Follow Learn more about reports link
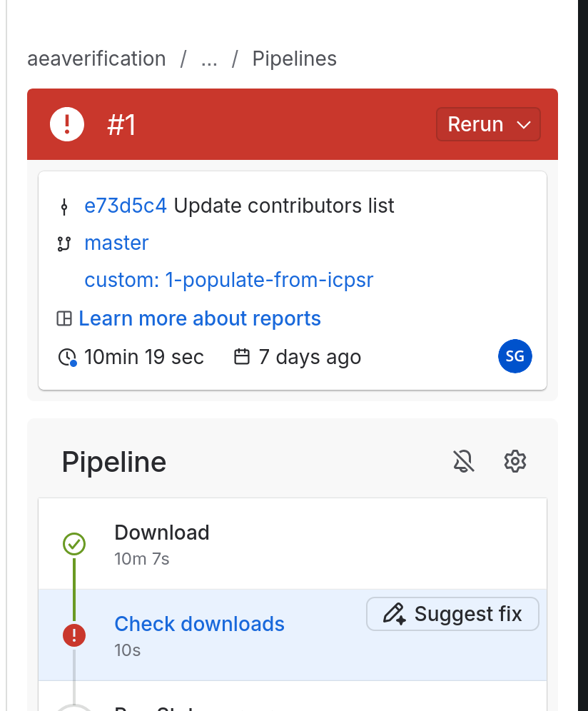 tap(200, 318)
